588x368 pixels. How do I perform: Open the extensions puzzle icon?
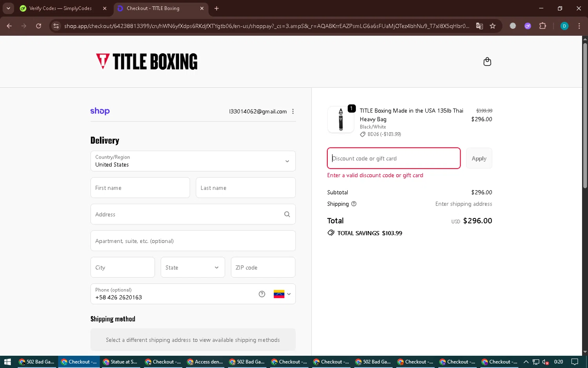(543, 26)
